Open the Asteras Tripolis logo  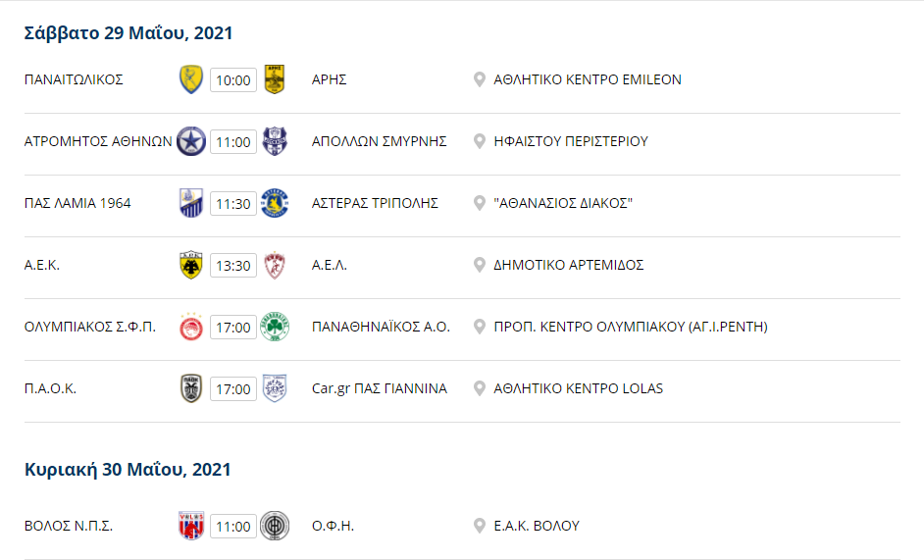(275, 203)
